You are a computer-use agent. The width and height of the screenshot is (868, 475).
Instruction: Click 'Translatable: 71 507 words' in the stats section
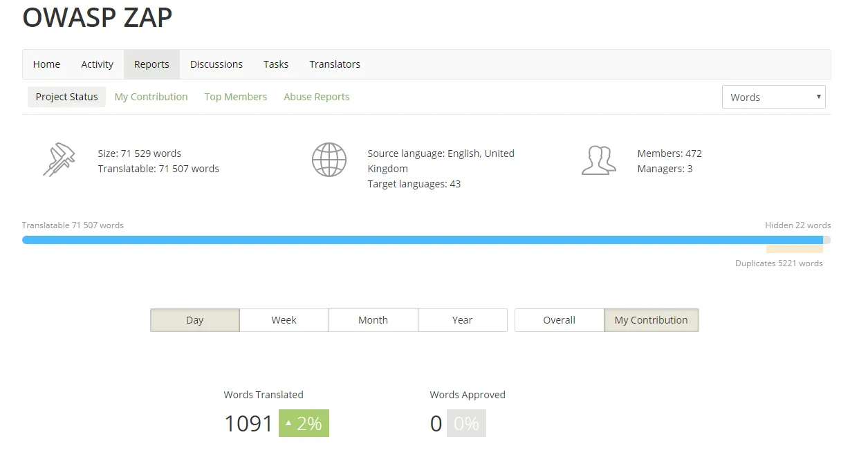(158, 169)
